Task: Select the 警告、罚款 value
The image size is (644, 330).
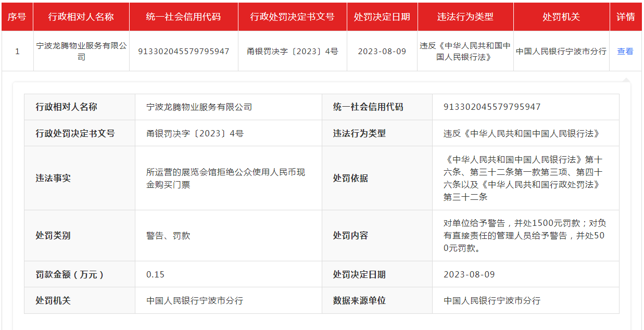Action: click(168, 236)
